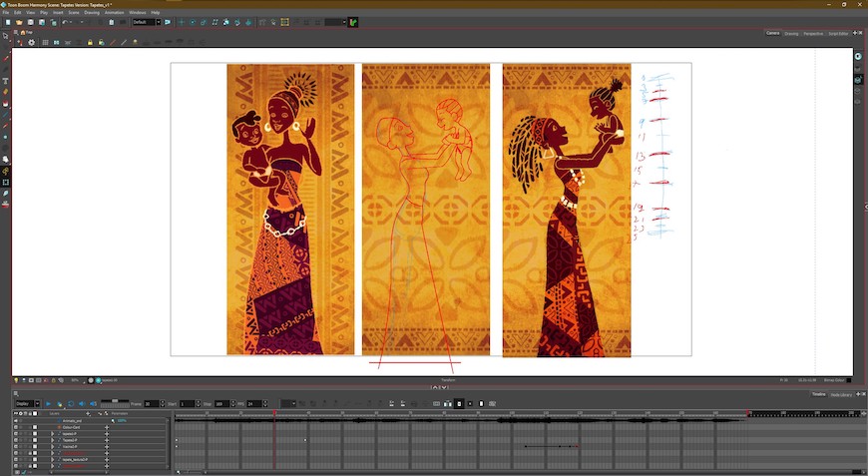Click the FPS stepper arrows
Screen dimensions: 868x476
[x=265, y=404]
